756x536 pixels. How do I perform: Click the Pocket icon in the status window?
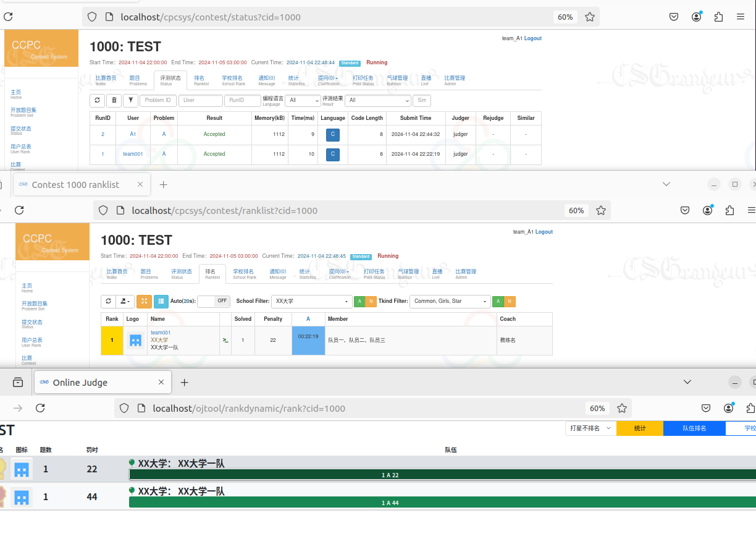pyautogui.click(x=674, y=17)
